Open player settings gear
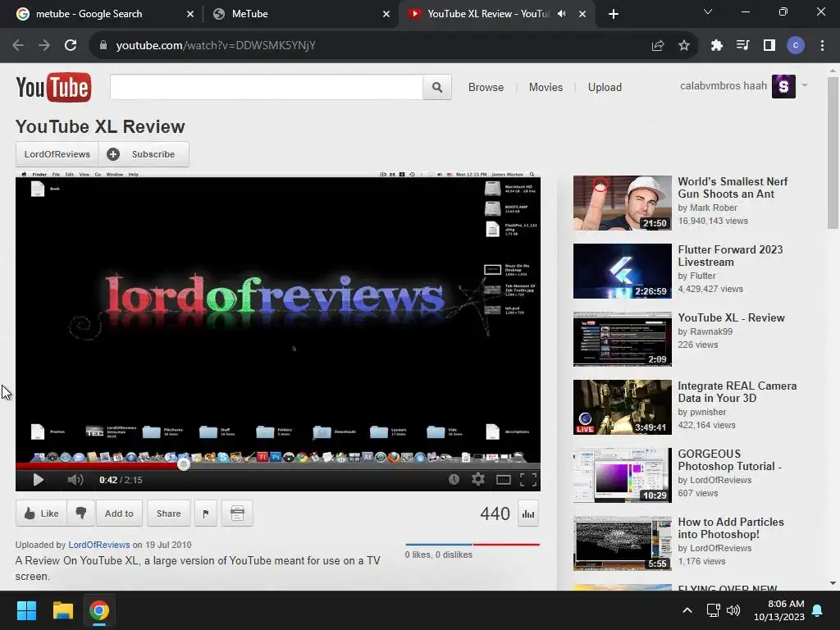The height and width of the screenshot is (630, 840). coord(478,479)
